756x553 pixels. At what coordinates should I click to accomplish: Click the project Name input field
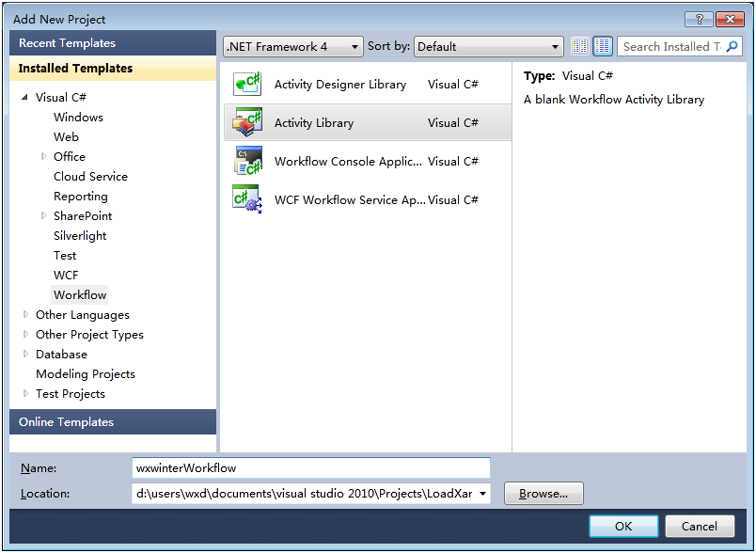(x=311, y=467)
